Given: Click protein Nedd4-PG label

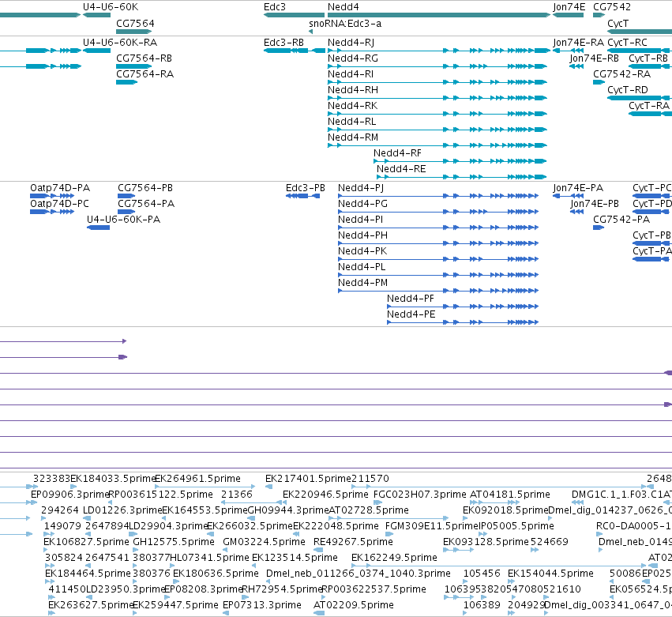Looking at the screenshot, I should click(x=362, y=204).
